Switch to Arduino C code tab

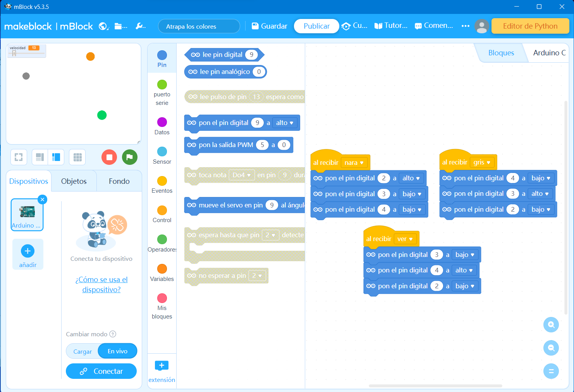pos(549,53)
